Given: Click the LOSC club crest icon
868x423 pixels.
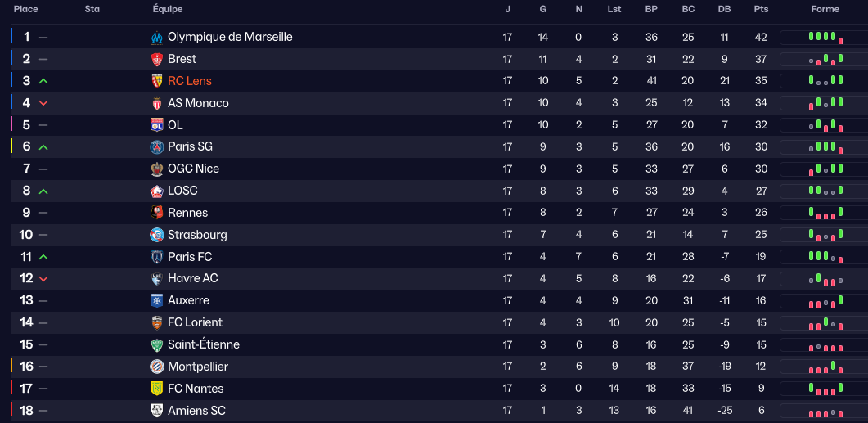Looking at the screenshot, I should 157,191.
